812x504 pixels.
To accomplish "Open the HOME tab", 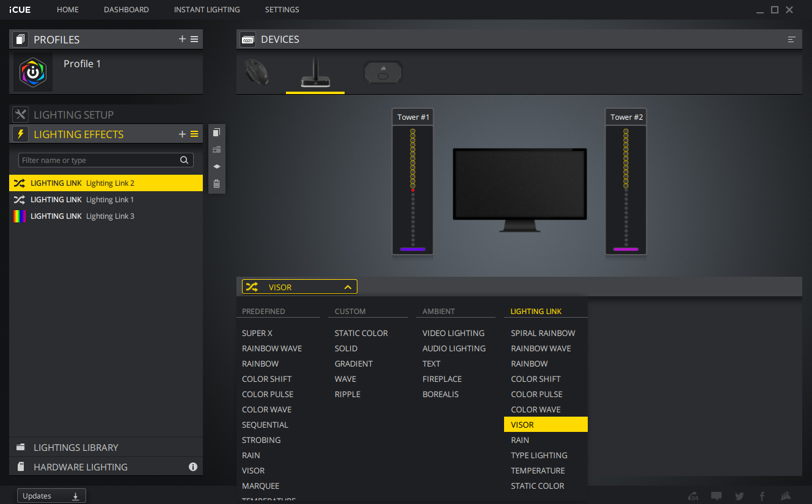I will pyautogui.click(x=68, y=10).
